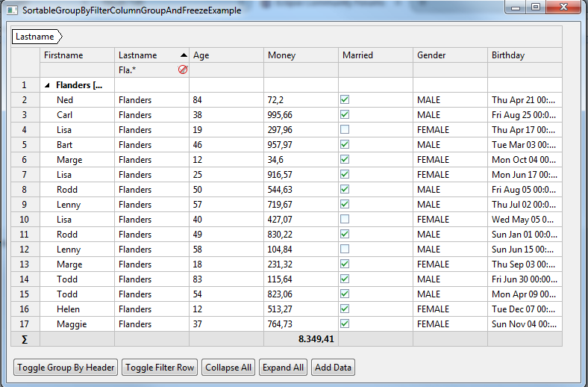Click the Collapse All button
The width and height of the screenshot is (588, 387).
[228, 367]
